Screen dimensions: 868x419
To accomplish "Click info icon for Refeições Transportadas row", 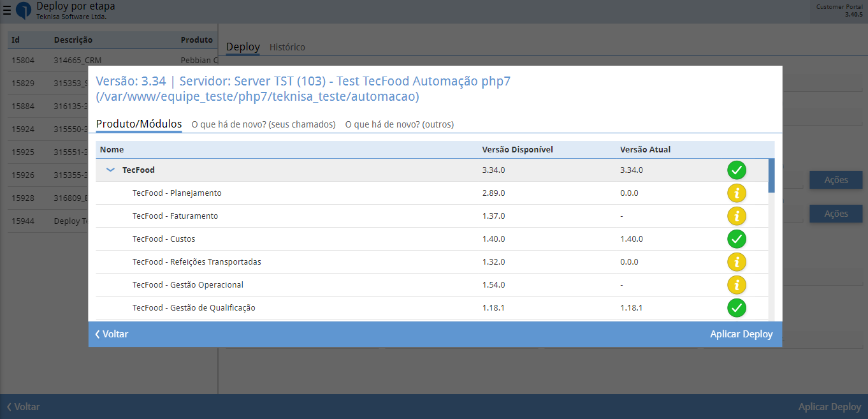I will pos(737,262).
